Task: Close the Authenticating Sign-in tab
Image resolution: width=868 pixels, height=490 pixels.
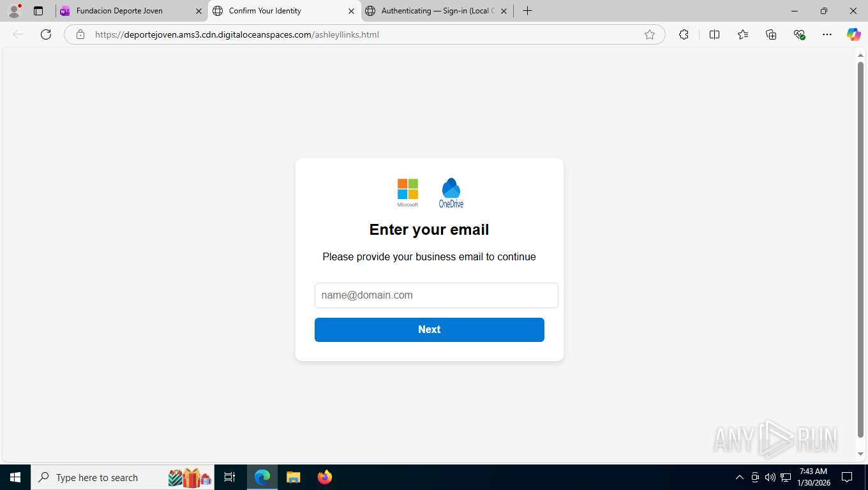Action: 504,11
